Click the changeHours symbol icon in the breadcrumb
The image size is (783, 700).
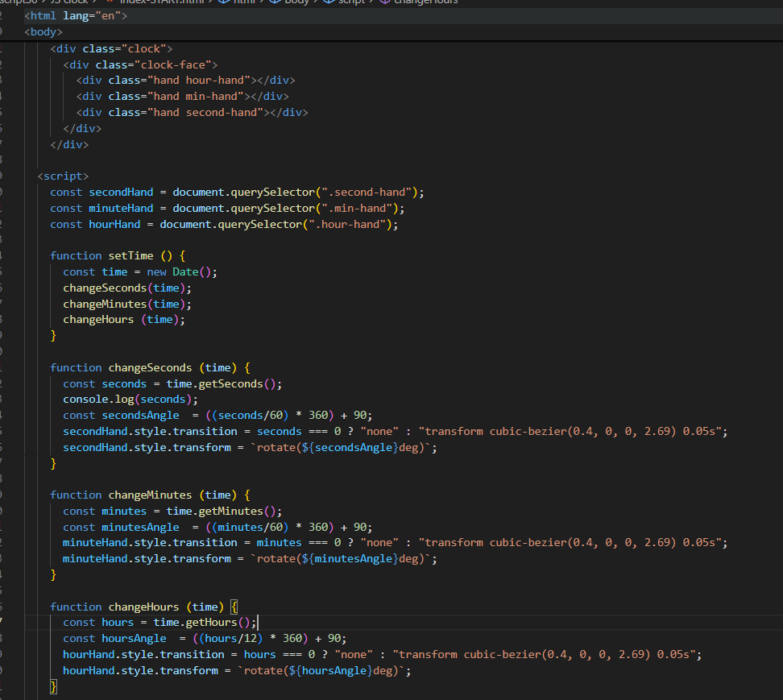click(x=385, y=2)
